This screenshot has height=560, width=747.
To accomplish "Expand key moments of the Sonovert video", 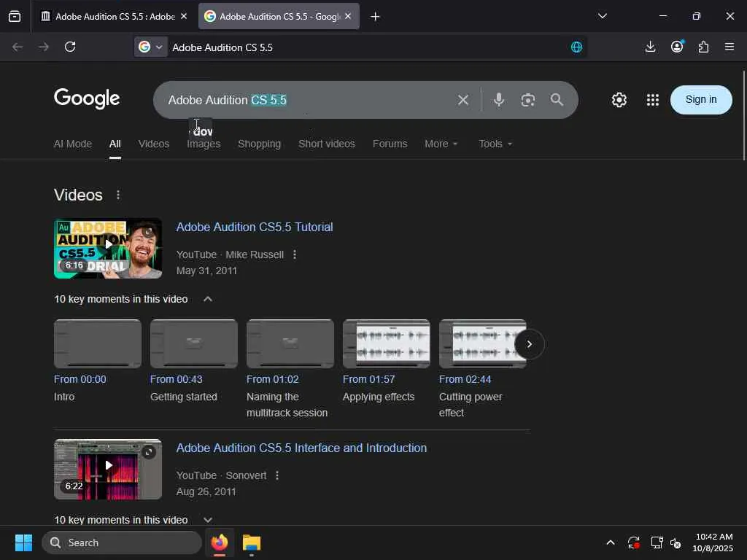I will 208,520.
